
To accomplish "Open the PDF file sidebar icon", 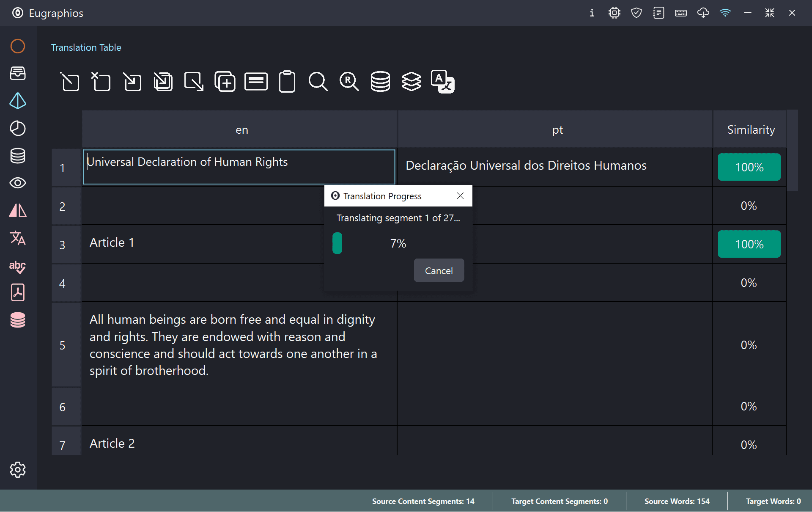I will tap(18, 292).
